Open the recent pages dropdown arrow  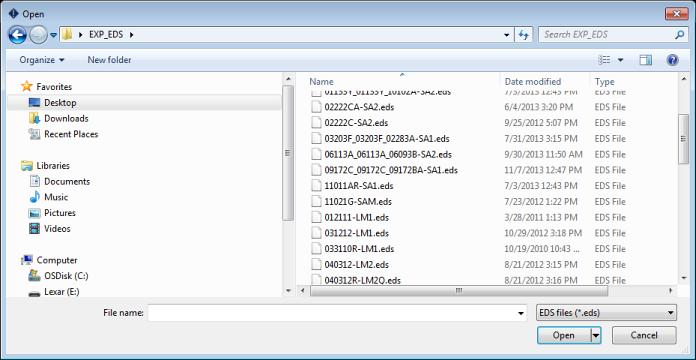53,35
